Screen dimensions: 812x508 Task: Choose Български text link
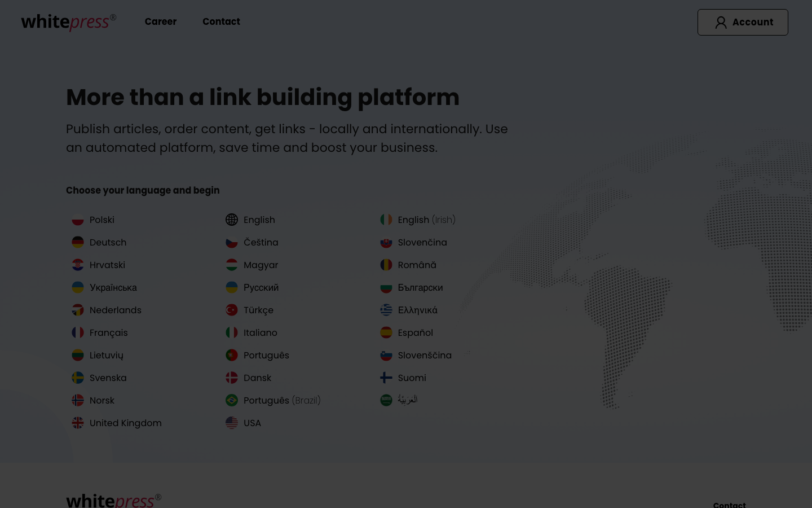point(421,287)
